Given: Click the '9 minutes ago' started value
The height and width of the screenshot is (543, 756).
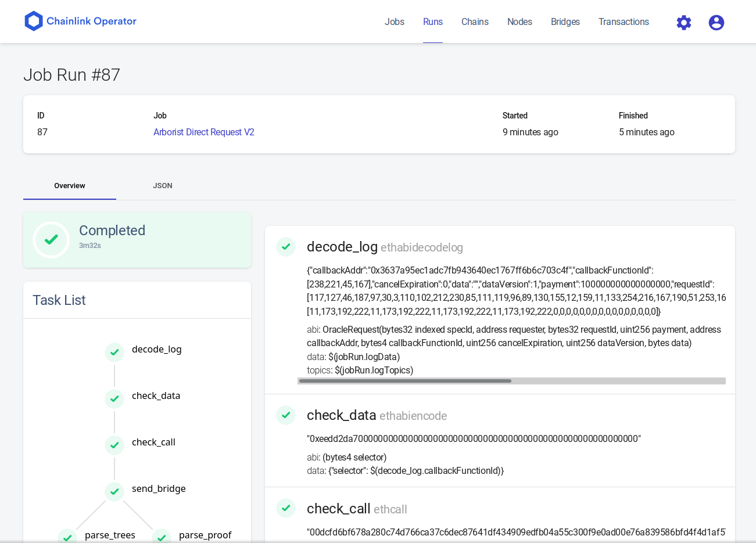Looking at the screenshot, I should (x=531, y=132).
